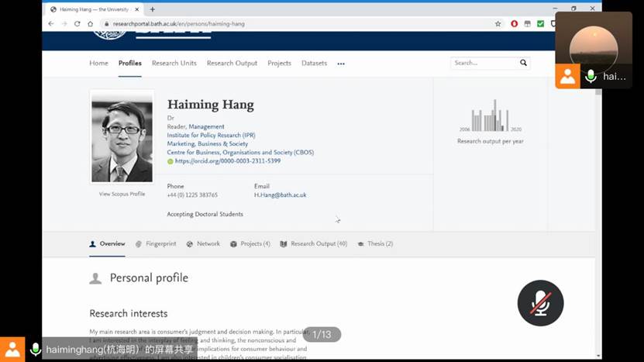Toggle the green microphone in the video thumbnail
This screenshot has height=362, width=644.
point(591,76)
